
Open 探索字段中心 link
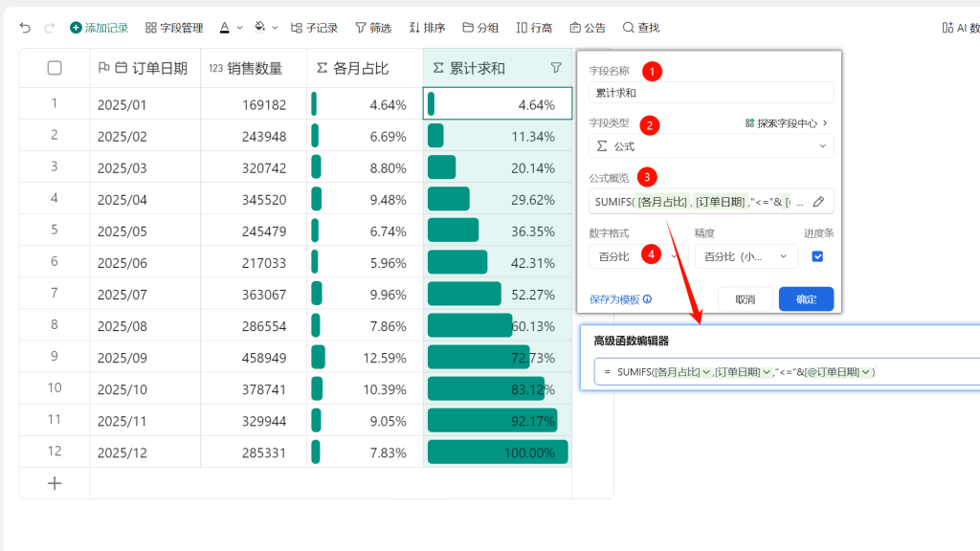787,123
